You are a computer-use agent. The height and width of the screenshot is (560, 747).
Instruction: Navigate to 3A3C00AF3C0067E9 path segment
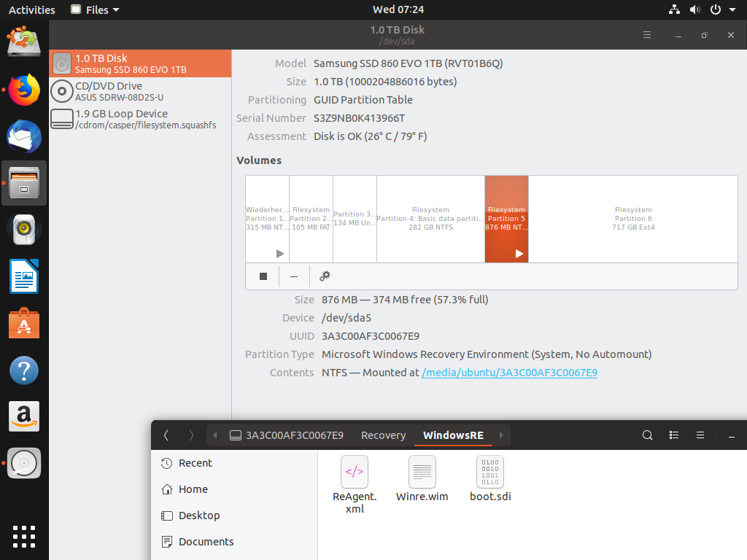click(x=287, y=435)
